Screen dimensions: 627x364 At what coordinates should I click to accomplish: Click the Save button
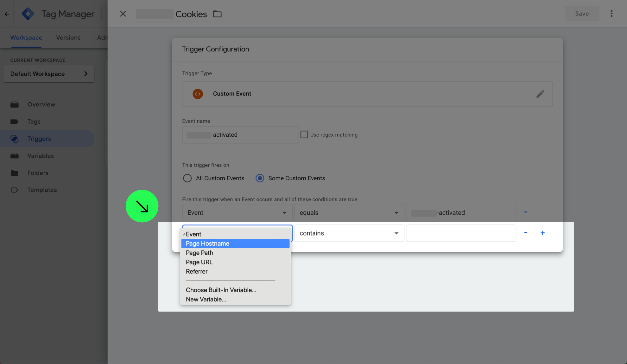click(582, 14)
